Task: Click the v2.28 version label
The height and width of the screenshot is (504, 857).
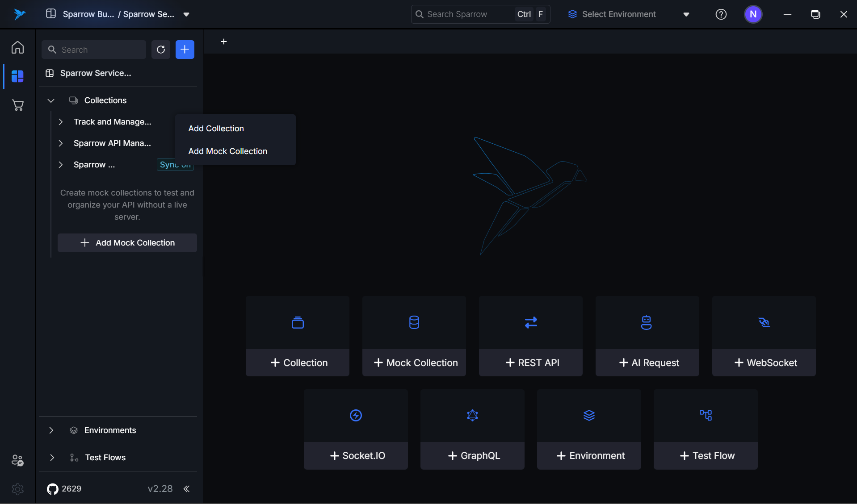Action: tap(160, 489)
